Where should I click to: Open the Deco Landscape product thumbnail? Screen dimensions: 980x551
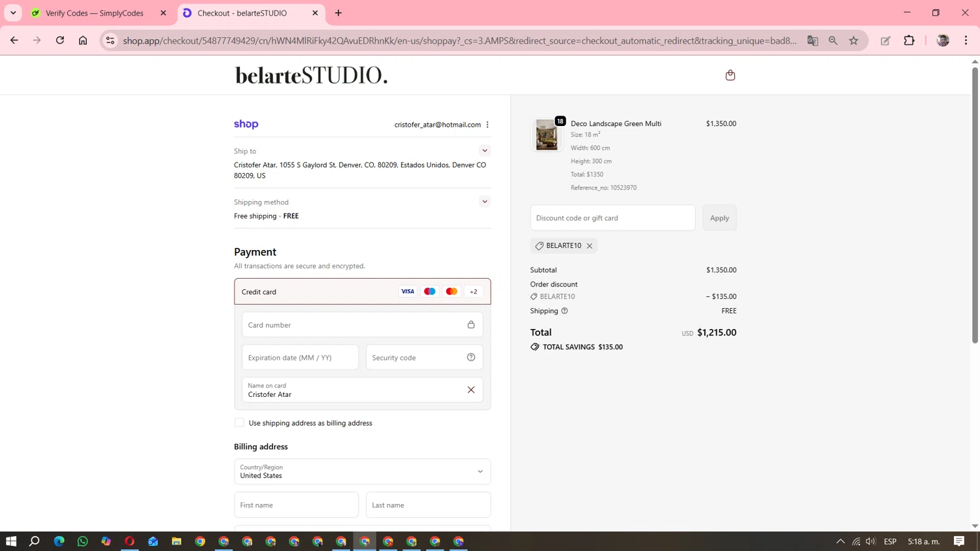(547, 135)
